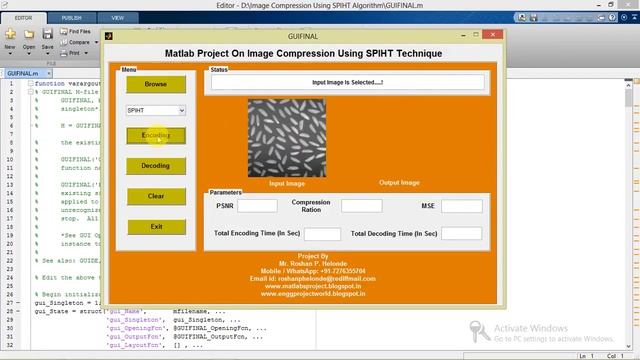Screen dimensions: 640x360
Task: Click the breakpoint dash on line 27
Action: (18, 303)
